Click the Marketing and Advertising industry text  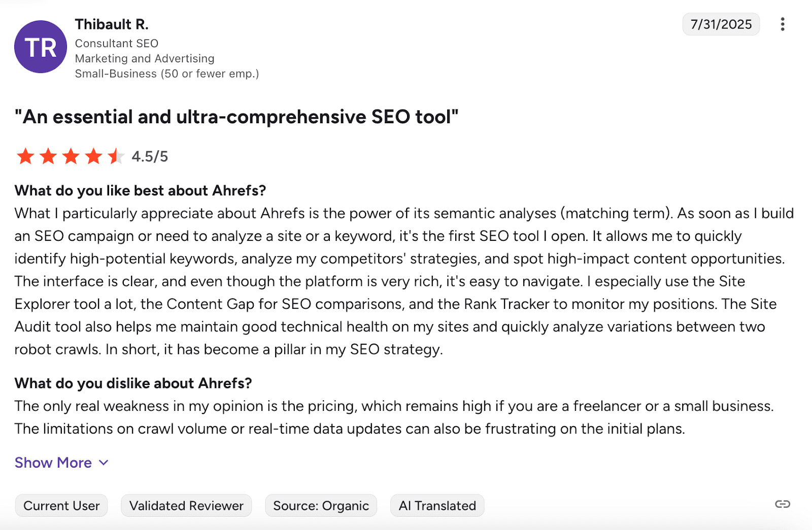(145, 58)
